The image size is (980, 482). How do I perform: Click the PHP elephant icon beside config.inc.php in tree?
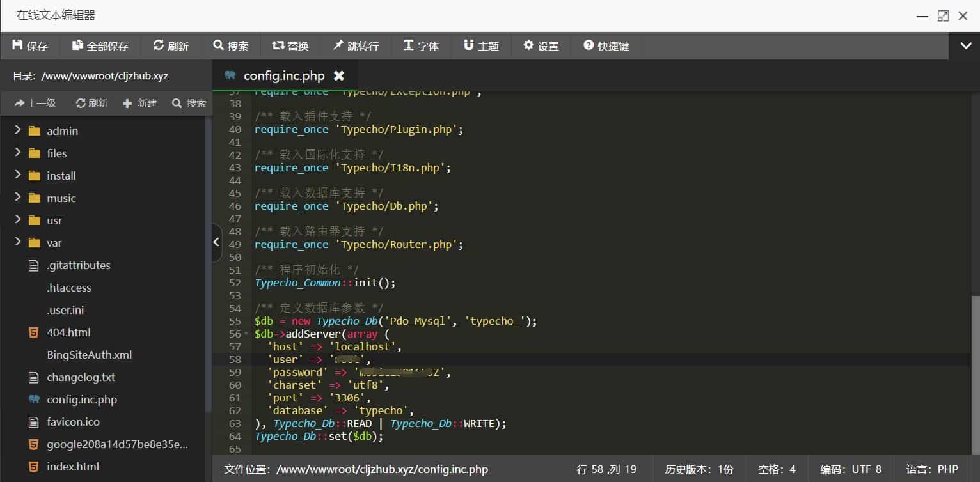[x=34, y=400]
